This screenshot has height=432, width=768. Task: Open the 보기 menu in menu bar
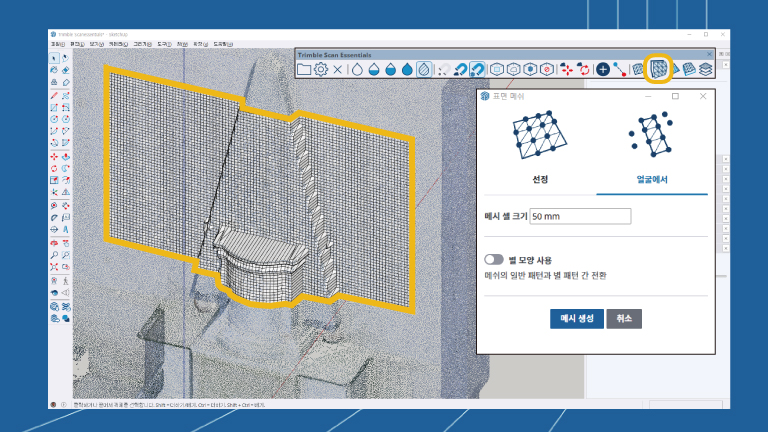(96, 44)
